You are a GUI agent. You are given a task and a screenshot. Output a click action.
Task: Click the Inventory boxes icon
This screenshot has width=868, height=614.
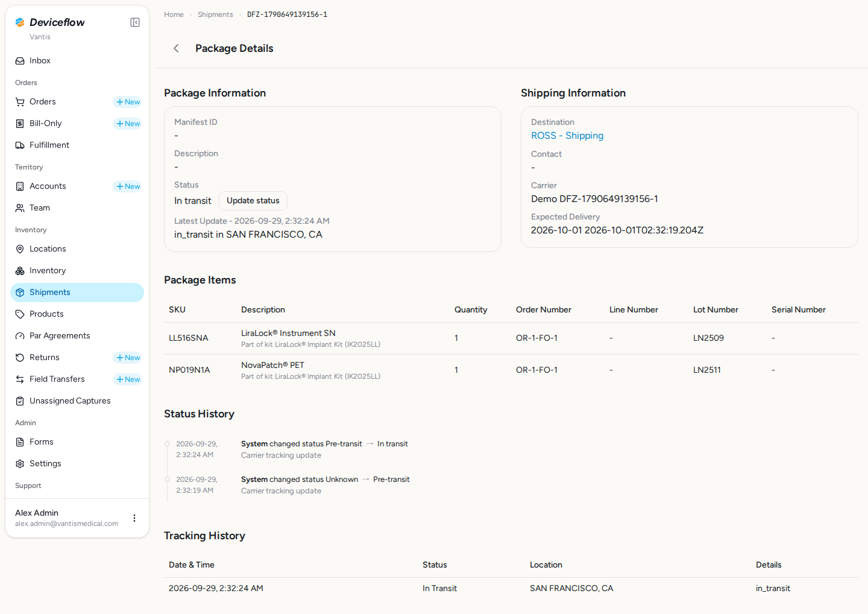(20, 271)
